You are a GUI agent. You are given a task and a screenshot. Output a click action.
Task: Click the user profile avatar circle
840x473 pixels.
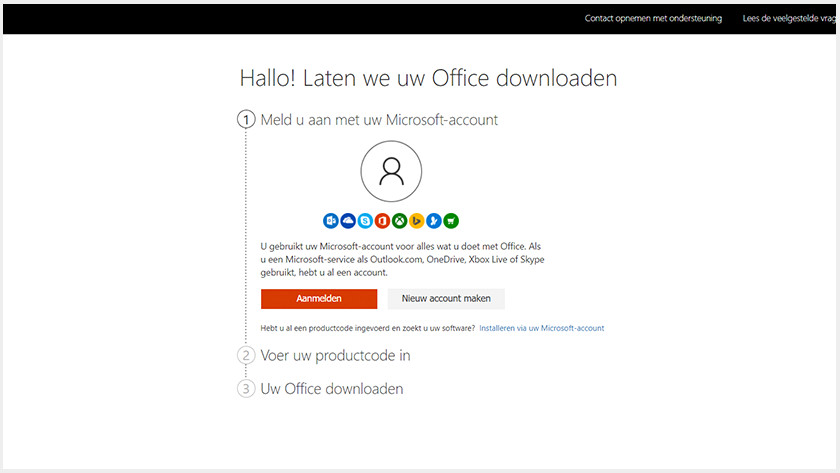391,171
